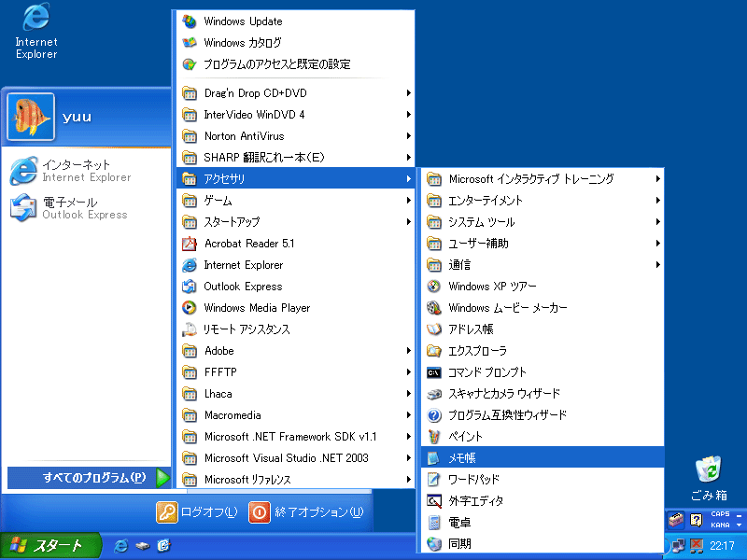Expand Lhaca program folder

pyautogui.click(x=295, y=394)
